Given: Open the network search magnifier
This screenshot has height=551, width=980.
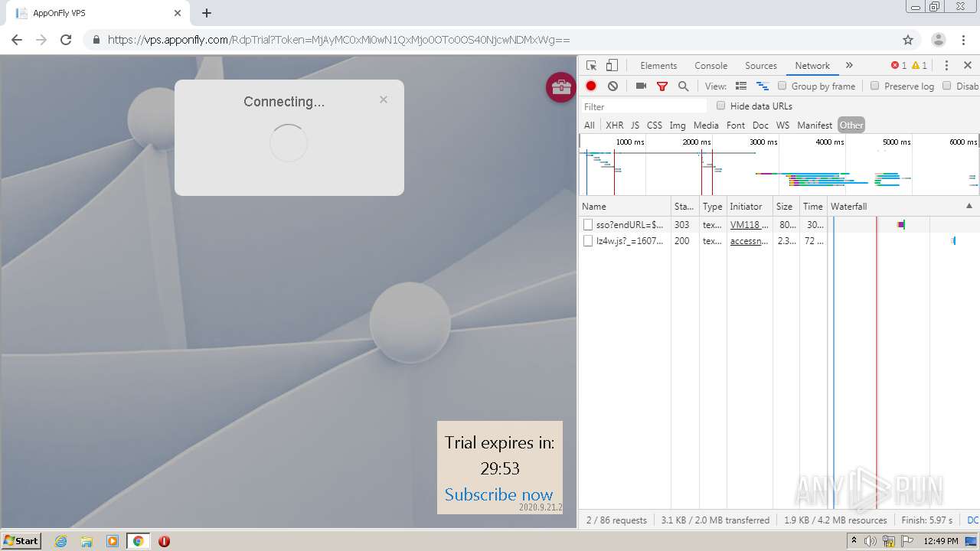Looking at the screenshot, I should pyautogui.click(x=684, y=86).
